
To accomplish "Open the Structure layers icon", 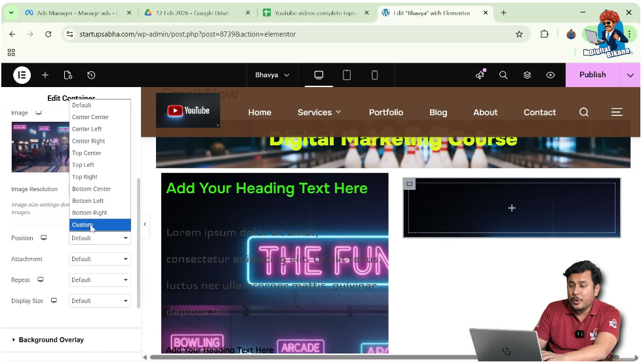I will tap(527, 75).
